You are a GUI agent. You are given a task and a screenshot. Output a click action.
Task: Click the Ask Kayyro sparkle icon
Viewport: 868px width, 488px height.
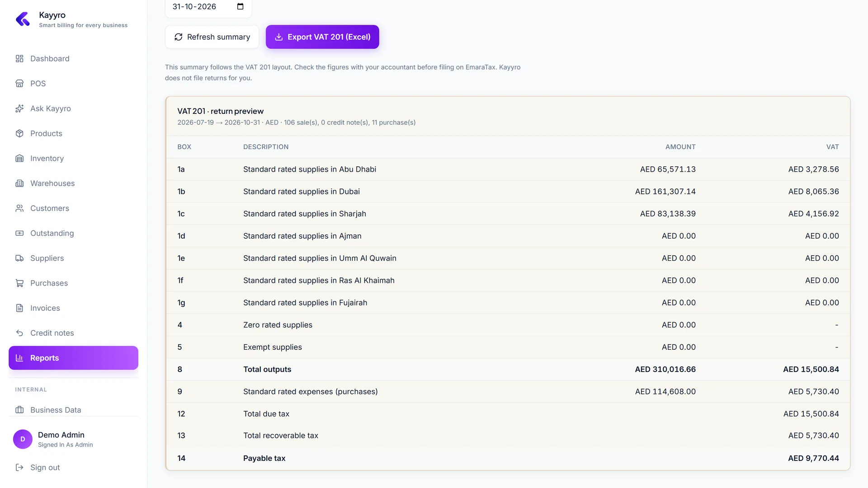click(19, 108)
